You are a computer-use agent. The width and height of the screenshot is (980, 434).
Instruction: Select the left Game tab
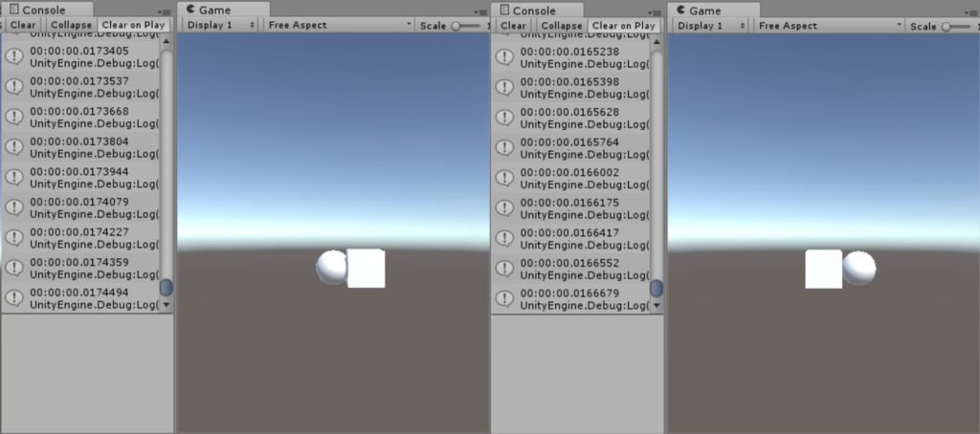click(x=223, y=10)
